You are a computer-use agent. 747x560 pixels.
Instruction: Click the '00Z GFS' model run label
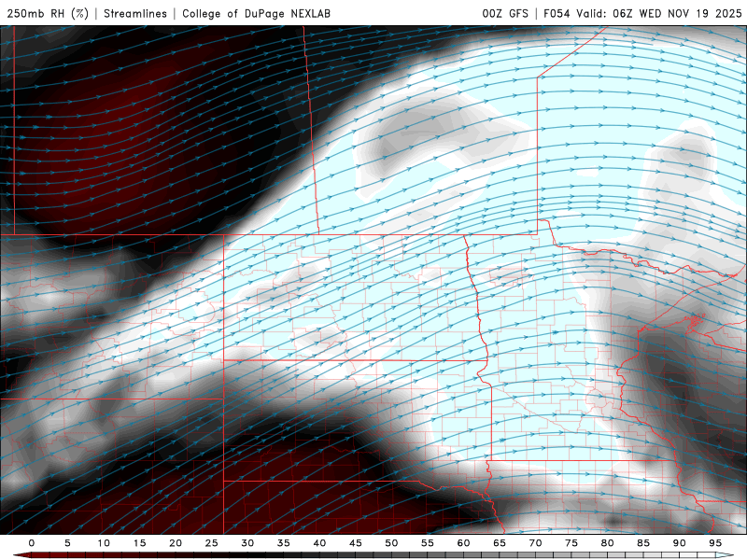(x=505, y=13)
